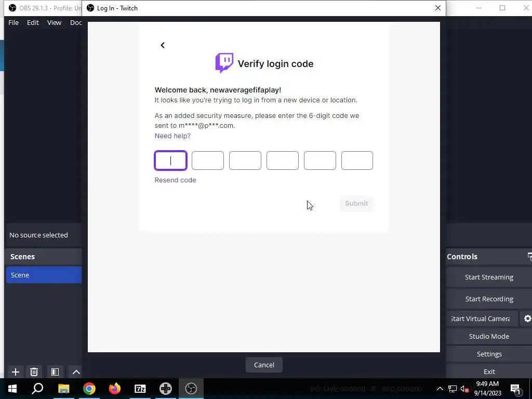
Task: Open the Docks menu in OBS
Action: tap(76, 22)
